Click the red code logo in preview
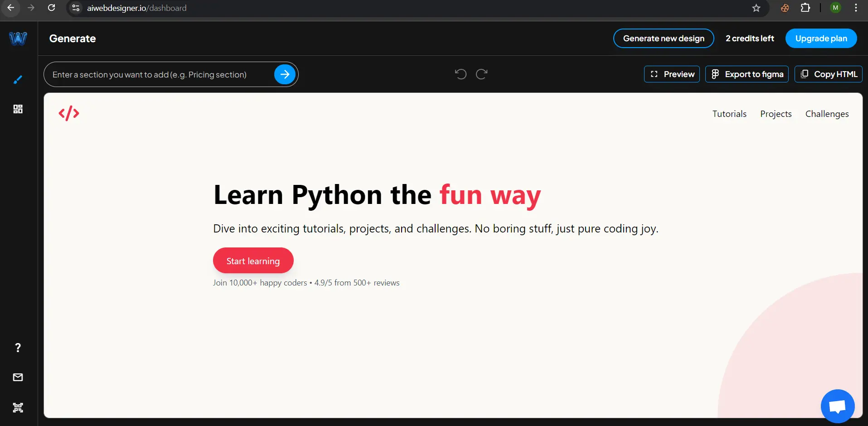The width and height of the screenshot is (868, 426). [69, 113]
